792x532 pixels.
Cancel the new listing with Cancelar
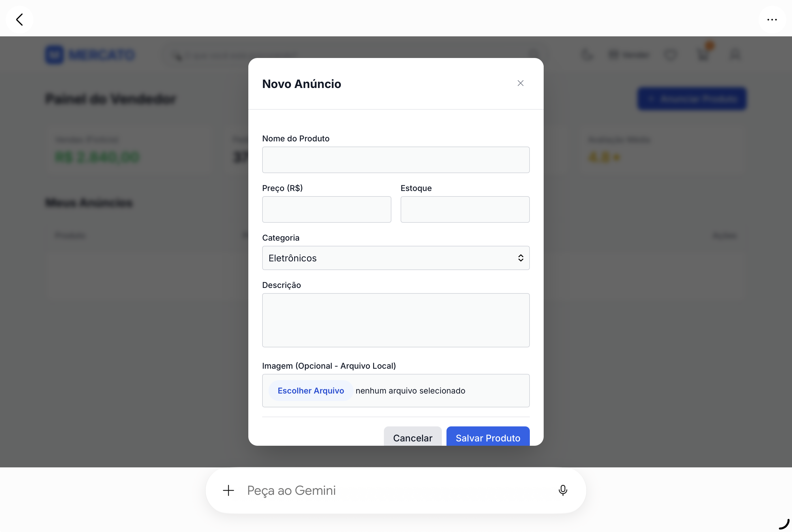pyautogui.click(x=412, y=437)
